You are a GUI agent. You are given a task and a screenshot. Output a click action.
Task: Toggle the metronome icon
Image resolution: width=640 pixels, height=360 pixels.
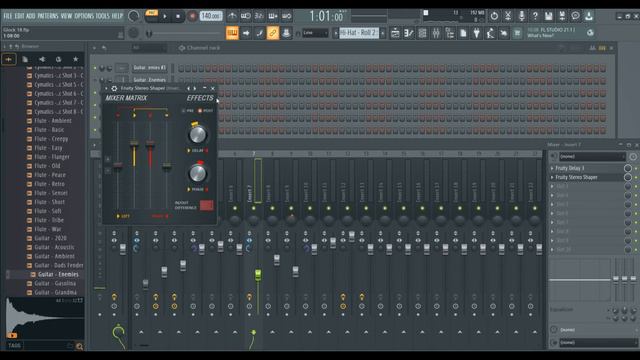(x=232, y=16)
